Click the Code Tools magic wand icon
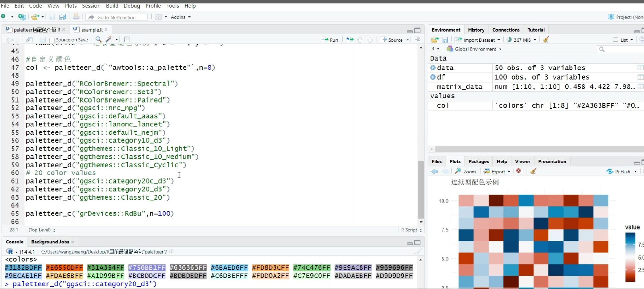Image resolution: width=644 pixels, height=289 pixels. 109,40
